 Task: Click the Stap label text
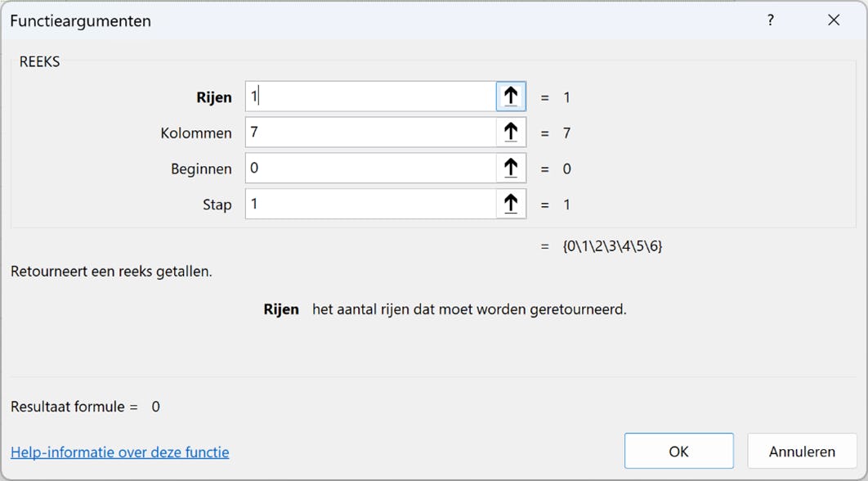click(217, 205)
